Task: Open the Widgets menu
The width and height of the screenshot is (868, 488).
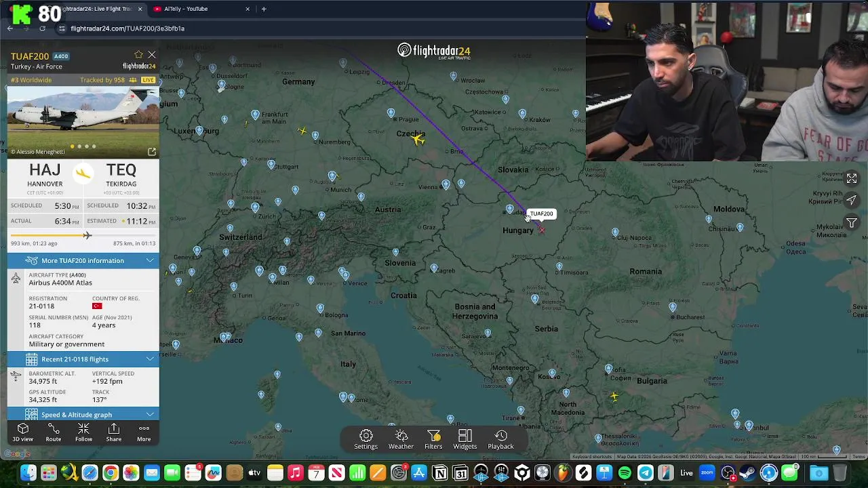Action: pyautogui.click(x=465, y=439)
